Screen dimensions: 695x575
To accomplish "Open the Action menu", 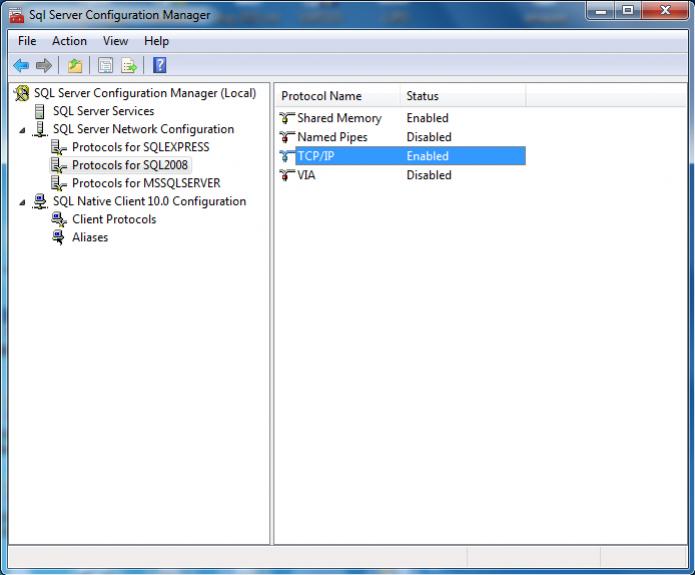I will [x=69, y=41].
